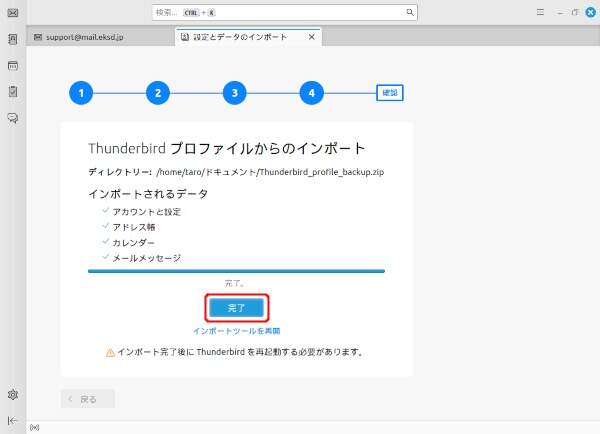Open the Mail space icon in sidebar
600x434 pixels.
click(13, 13)
